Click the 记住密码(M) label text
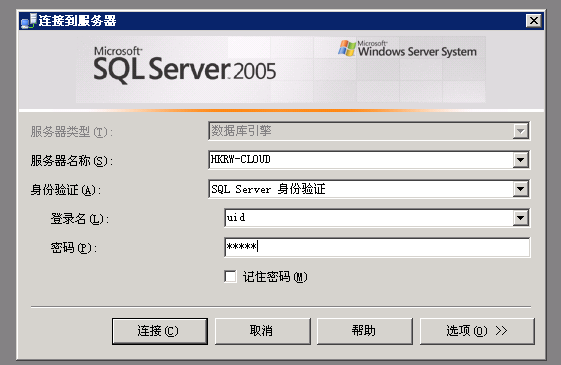Image resolution: width=561 pixels, height=365 pixels. tap(275, 277)
